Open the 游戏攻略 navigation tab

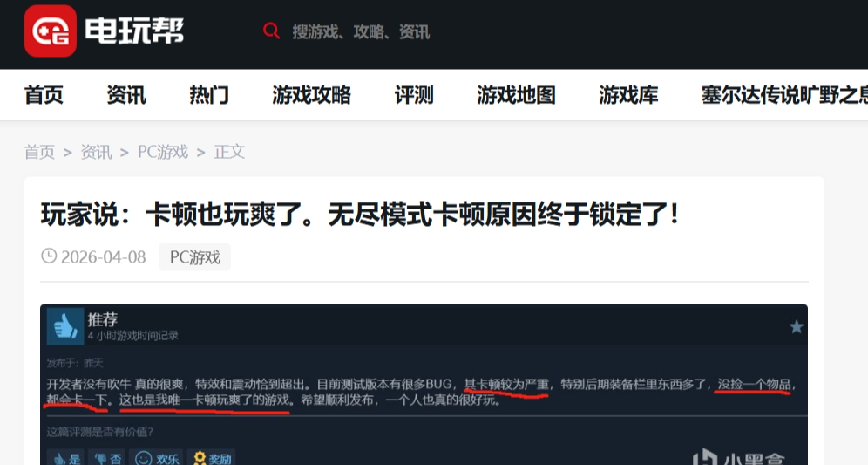[311, 95]
